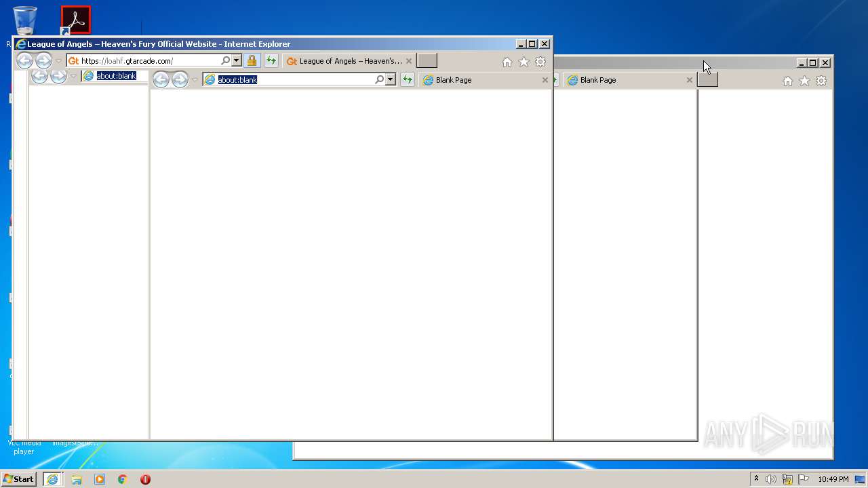Open Favorites star in the back IE window

coord(804,81)
